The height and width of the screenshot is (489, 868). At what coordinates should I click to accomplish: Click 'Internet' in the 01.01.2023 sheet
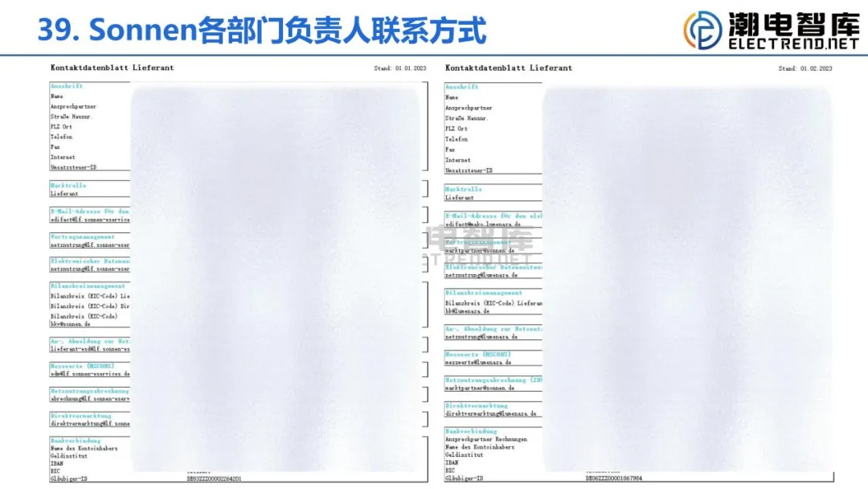(x=63, y=157)
